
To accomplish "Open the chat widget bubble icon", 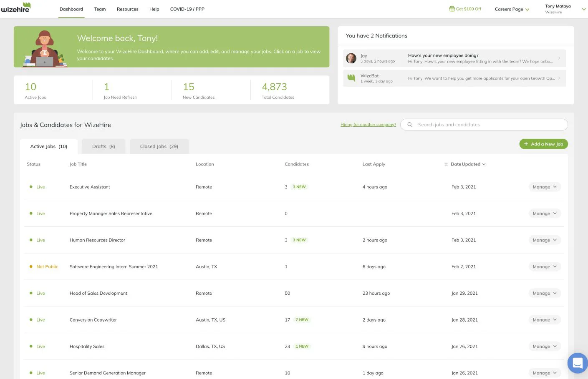I will (578, 363).
